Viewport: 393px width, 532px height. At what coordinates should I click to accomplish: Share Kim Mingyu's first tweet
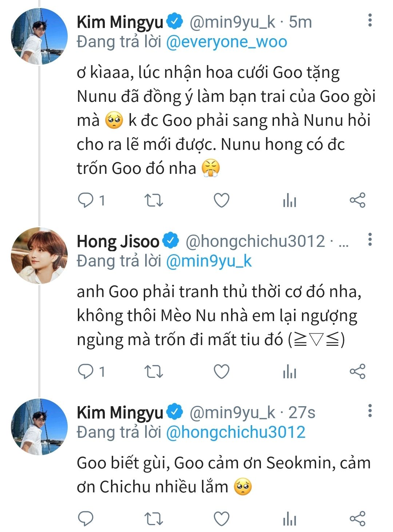click(x=357, y=200)
